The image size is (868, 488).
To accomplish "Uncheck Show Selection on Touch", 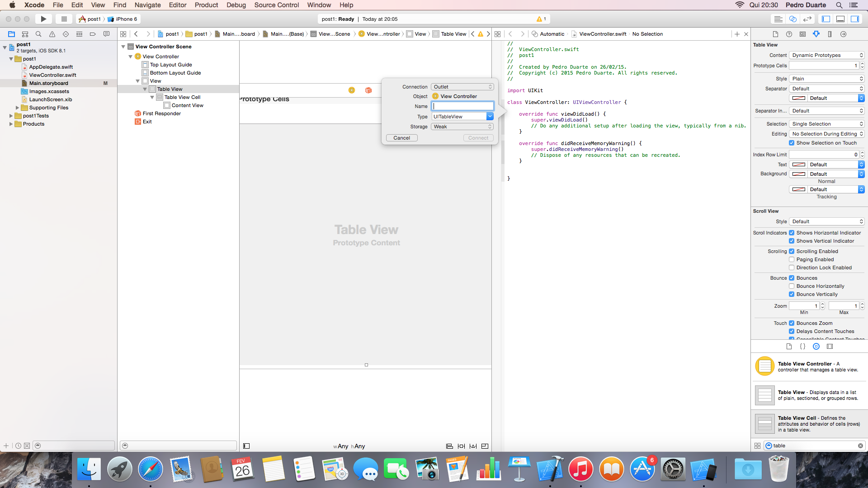I will [x=792, y=143].
